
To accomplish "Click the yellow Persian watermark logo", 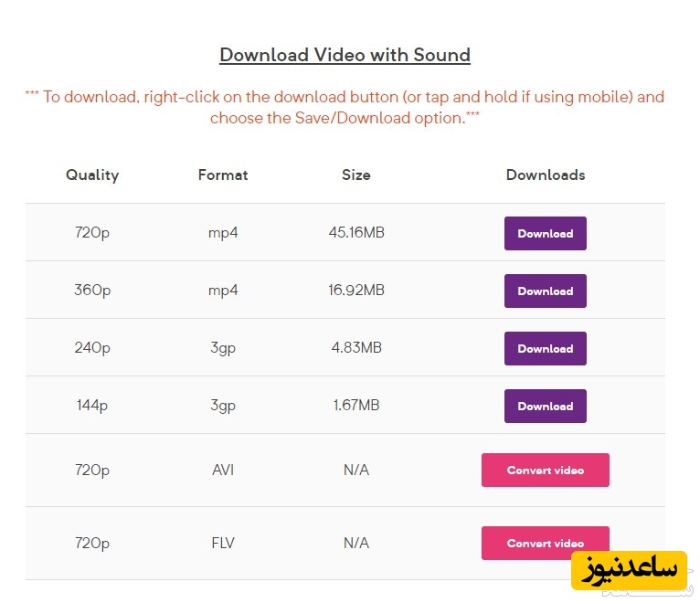I will (x=629, y=571).
